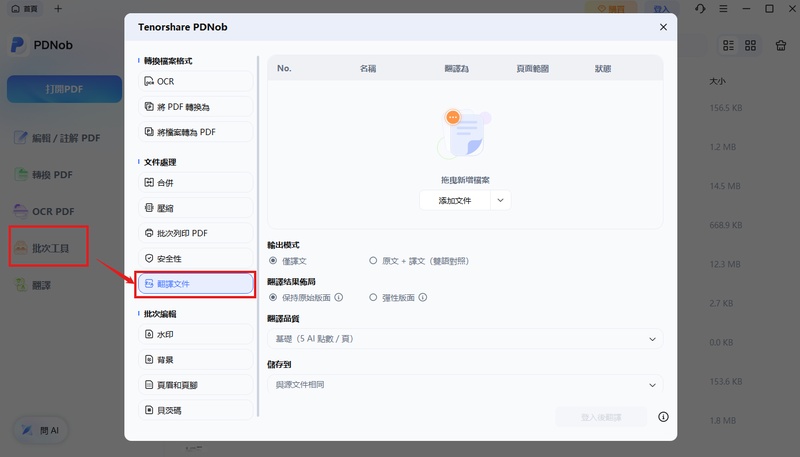Select Translate Document (翻譯文件) item
Image resolution: width=800 pixels, height=457 pixels.
pos(195,284)
